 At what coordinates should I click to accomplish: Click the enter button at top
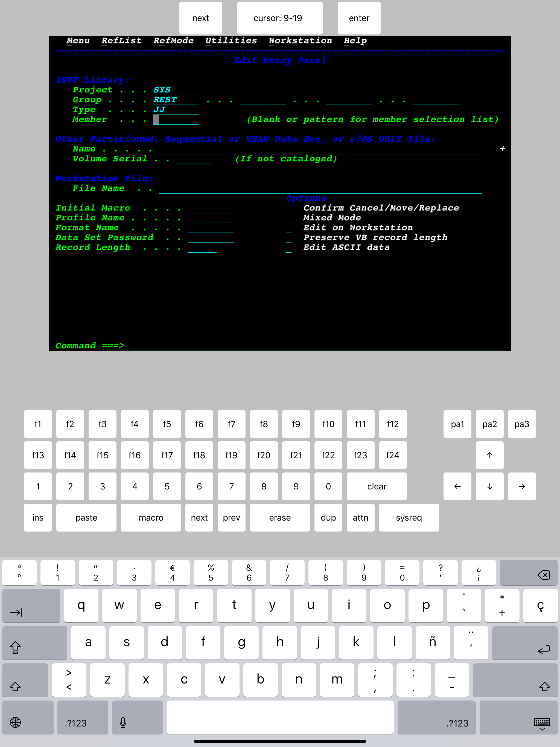359,18
